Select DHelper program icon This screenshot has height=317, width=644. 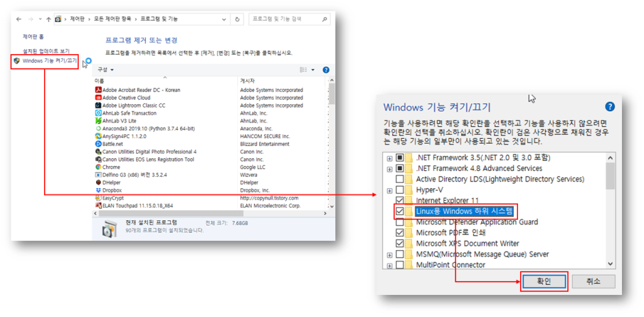[x=98, y=182]
